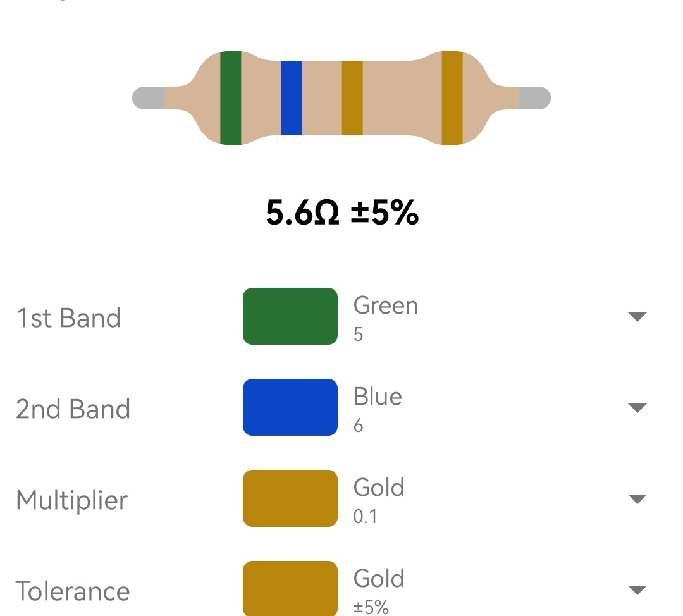This screenshot has width=683, height=616.
Task: Open the 1st Band dropdown arrow
Action: [x=637, y=317]
